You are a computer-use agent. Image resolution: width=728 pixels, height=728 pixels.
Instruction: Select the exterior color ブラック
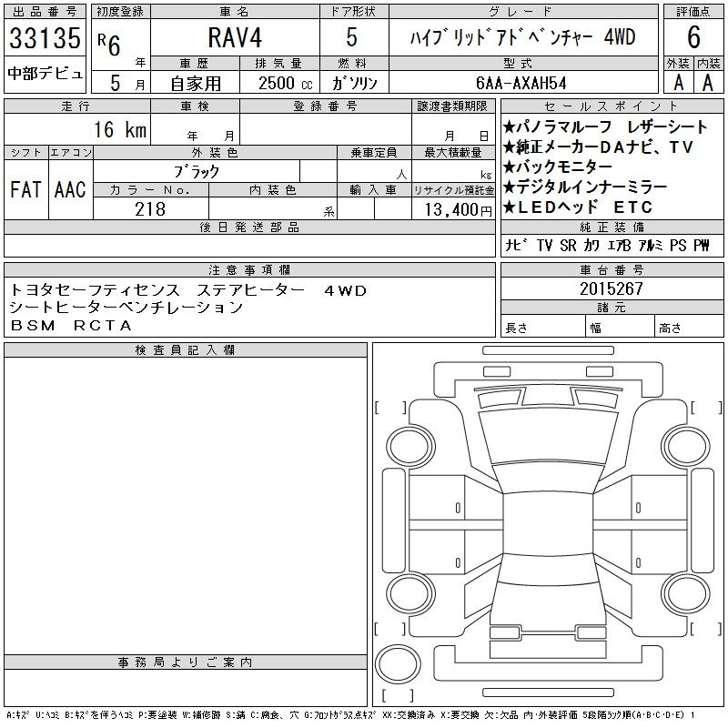click(197, 172)
